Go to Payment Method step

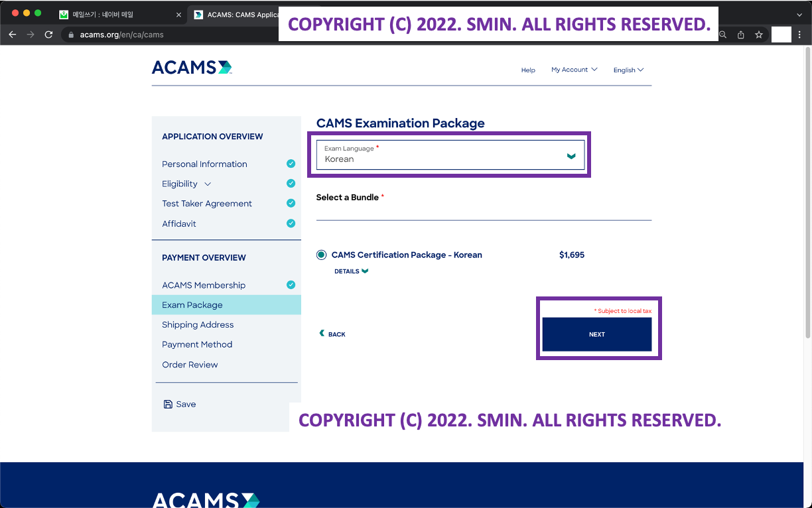pos(197,345)
